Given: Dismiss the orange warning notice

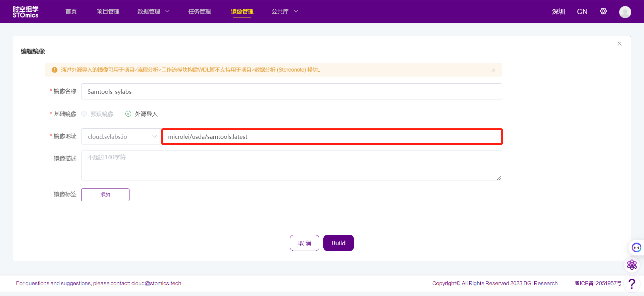Looking at the screenshot, I should coord(493,70).
